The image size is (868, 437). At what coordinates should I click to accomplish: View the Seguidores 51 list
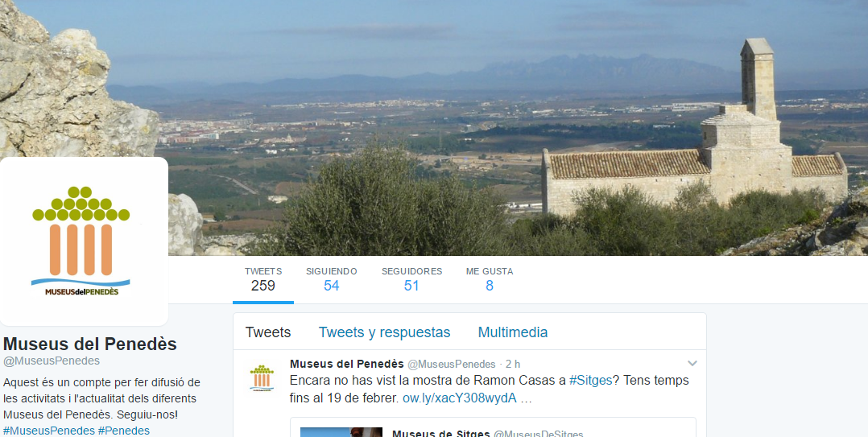(x=412, y=280)
